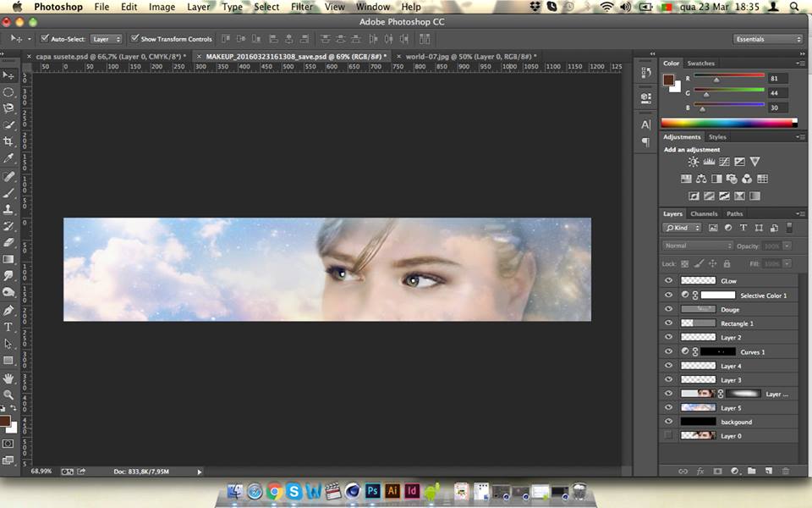Select the Crop tool
Image resolution: width=812 pixels, height=508 pixels.
coord(8,141)
